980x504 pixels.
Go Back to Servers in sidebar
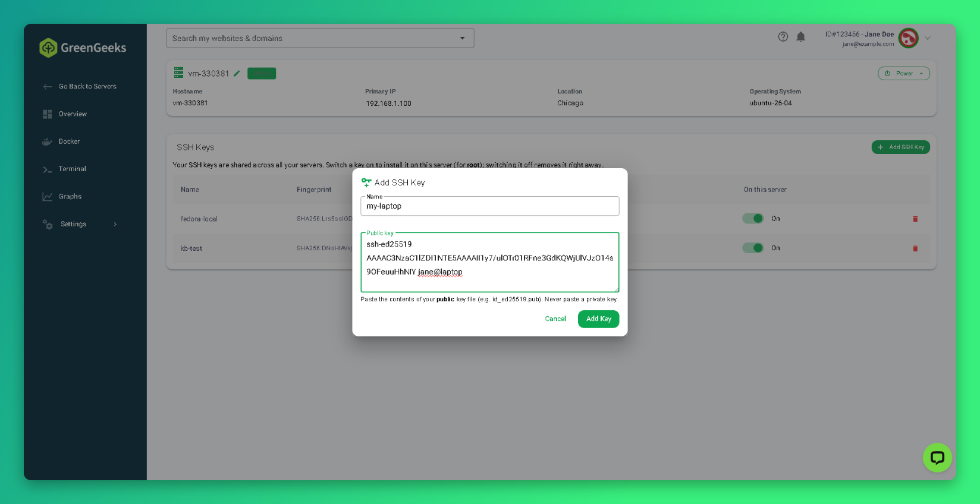click(80, 87)
